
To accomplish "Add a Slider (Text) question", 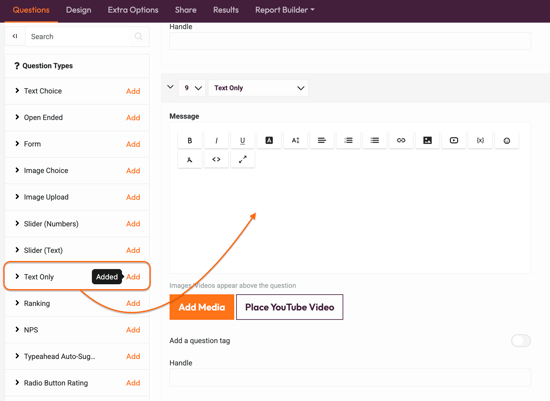I will pos(133,250).
